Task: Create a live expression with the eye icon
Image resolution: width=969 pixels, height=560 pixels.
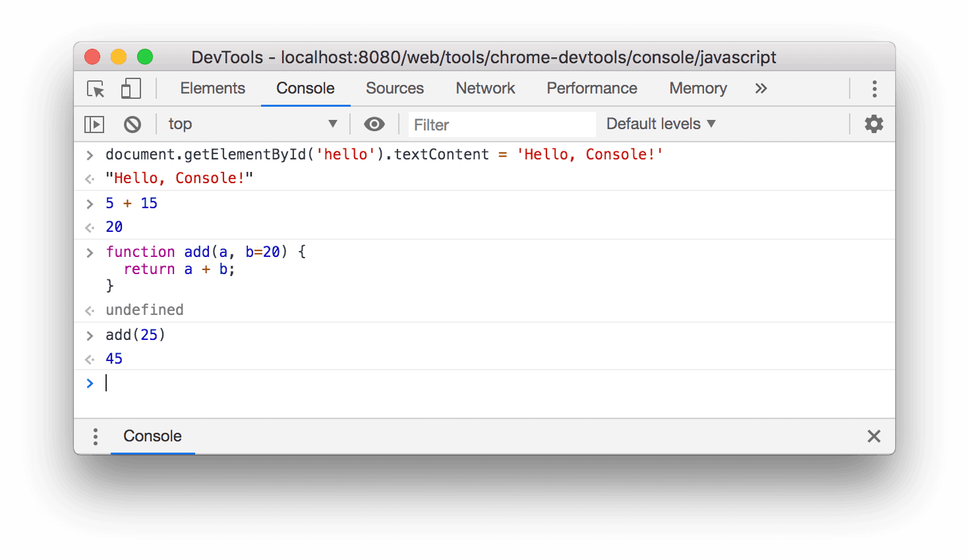Action: point(374,124)
